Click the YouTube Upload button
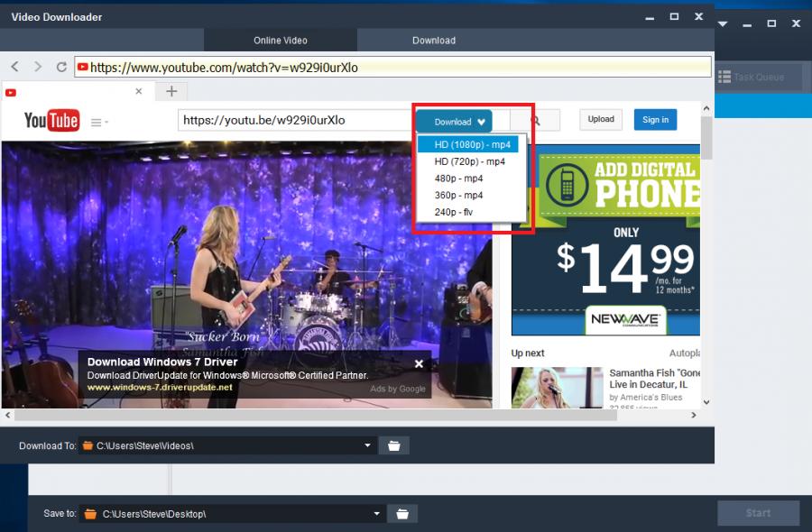Image resolution: width=812 pixels, height=532 pixels. 601,120
